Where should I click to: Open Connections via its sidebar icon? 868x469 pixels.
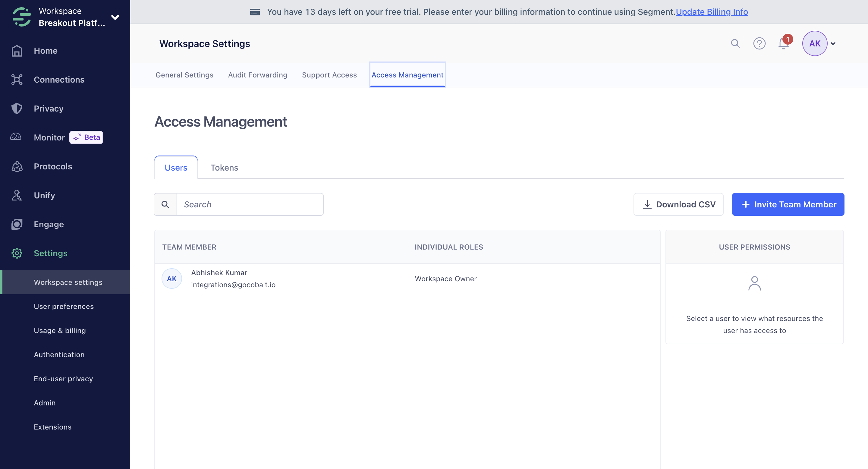tap(17, 80)
